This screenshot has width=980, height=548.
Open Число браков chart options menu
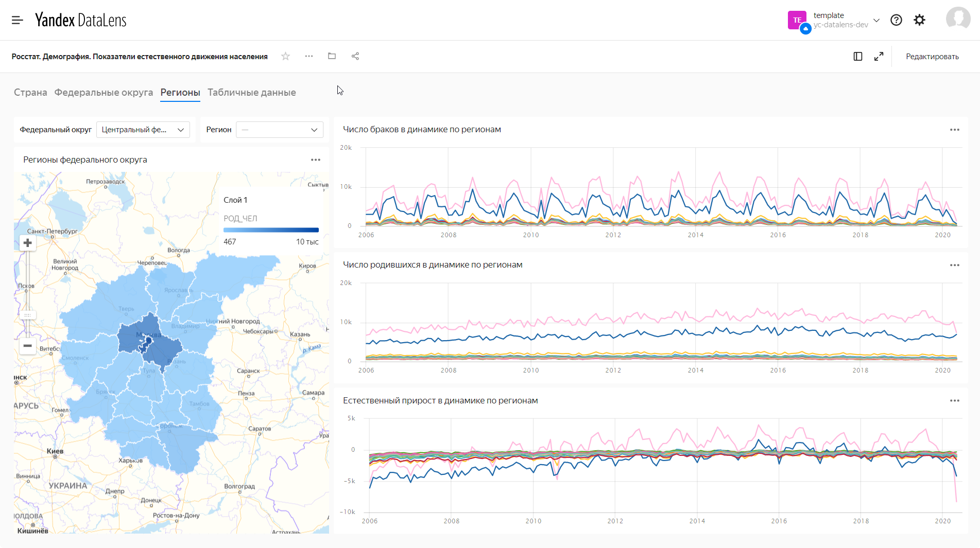[x=954, y=130]
